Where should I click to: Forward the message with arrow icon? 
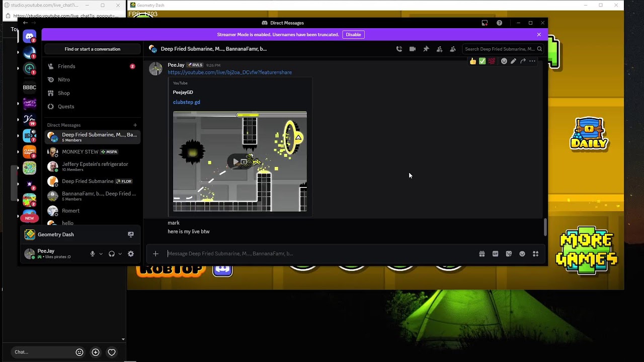[x=523, y=61]
